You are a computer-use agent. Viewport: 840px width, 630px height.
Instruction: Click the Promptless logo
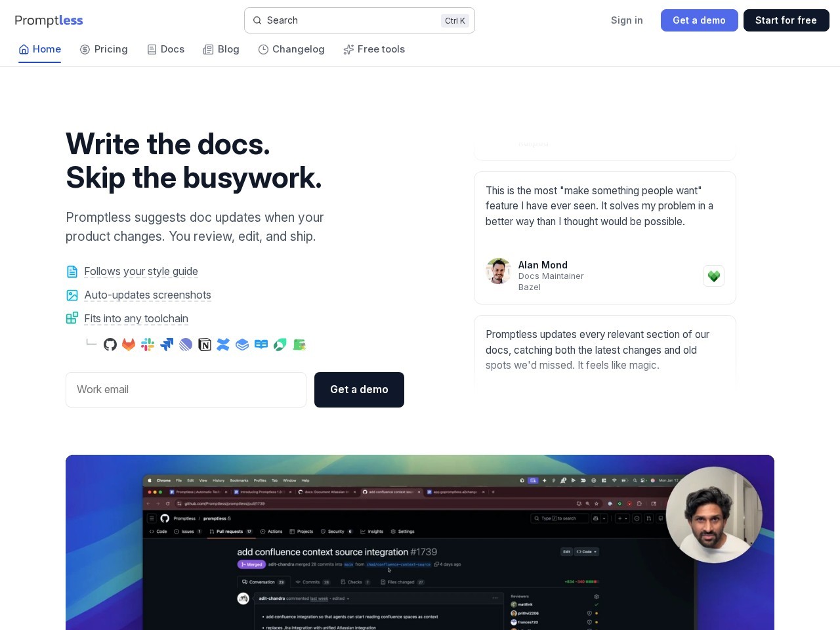point(49,20)
